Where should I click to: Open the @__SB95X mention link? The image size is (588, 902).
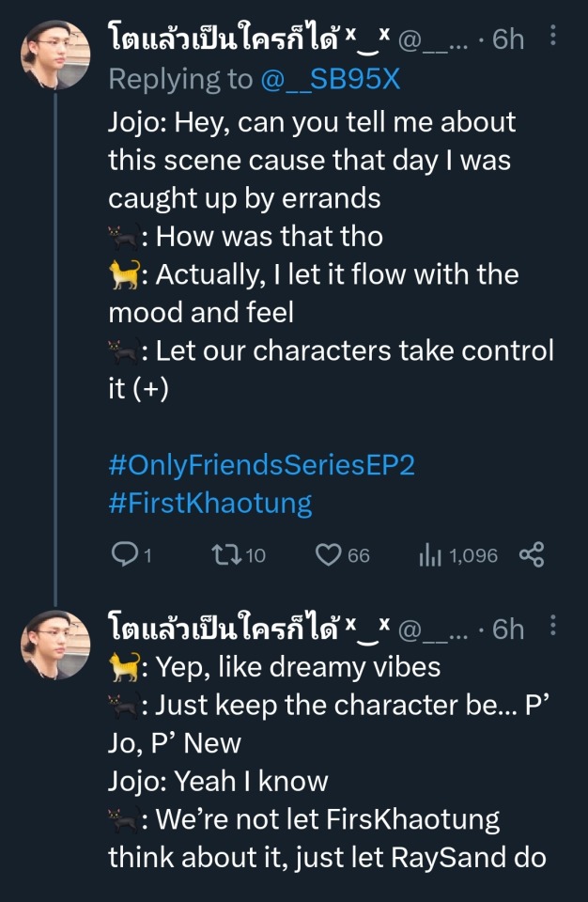click(x=332, y=80)
